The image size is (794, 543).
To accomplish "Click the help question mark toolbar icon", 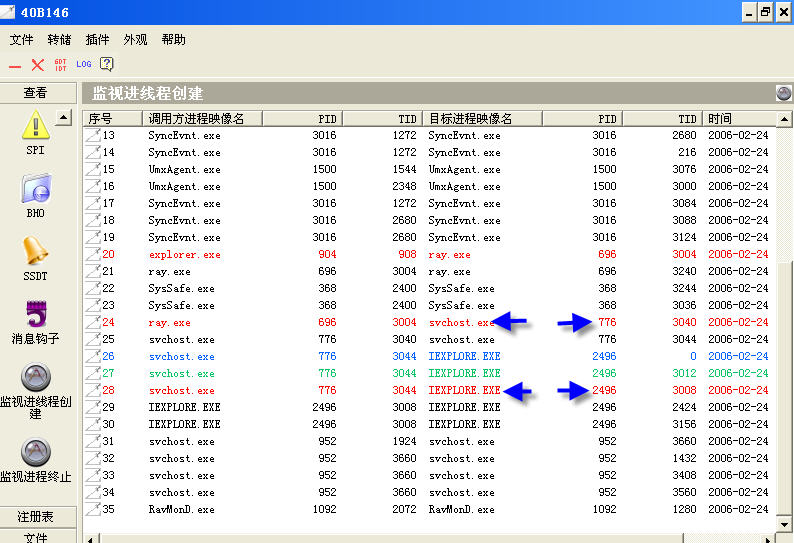I will [106, 65].
